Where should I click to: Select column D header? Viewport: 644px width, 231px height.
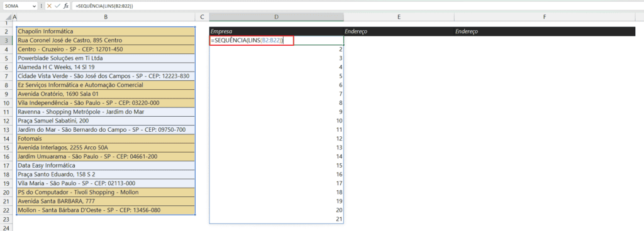click(277, 17)
